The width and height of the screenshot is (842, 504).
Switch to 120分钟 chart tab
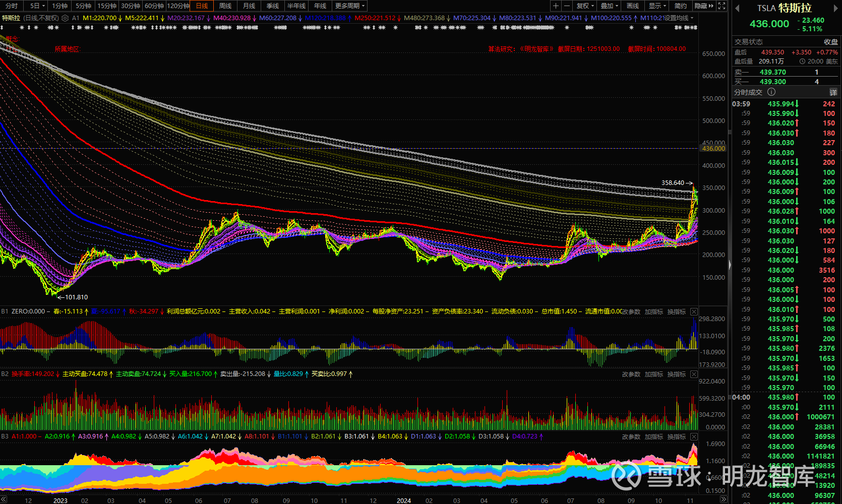pos(178,6)
